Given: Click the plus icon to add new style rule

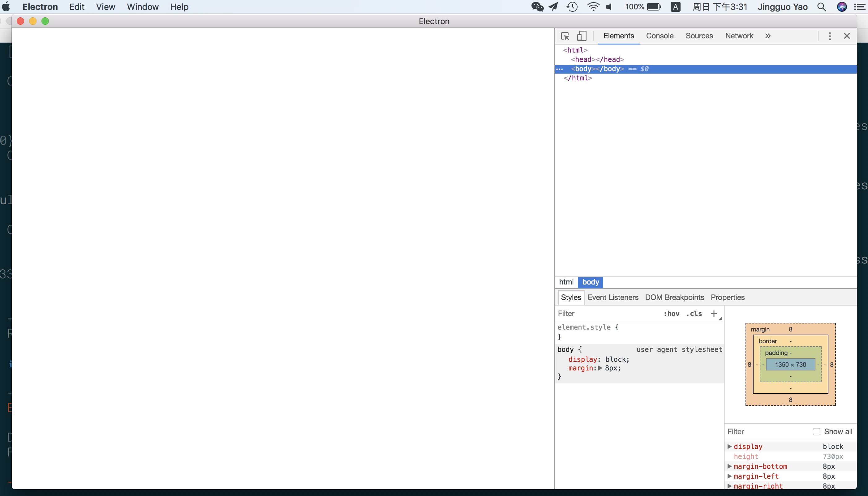Looking at the screenshot, I should (714, 314).
